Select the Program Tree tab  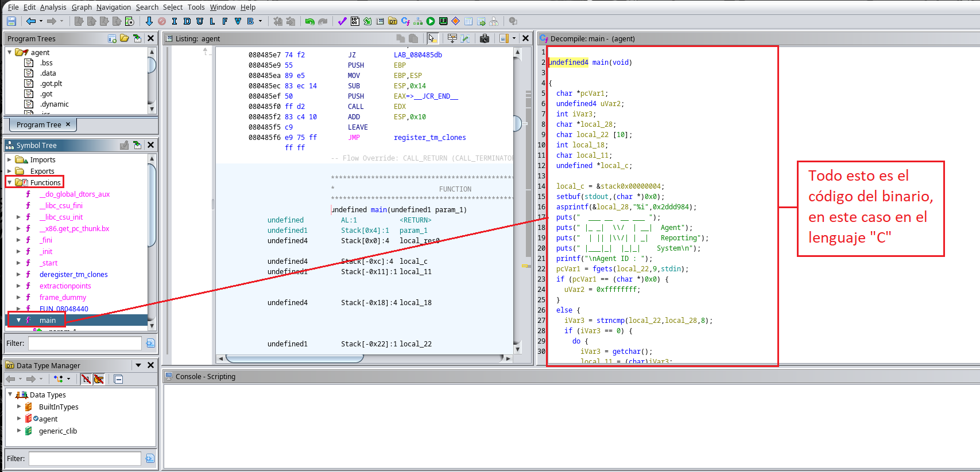tap(38, 124)
